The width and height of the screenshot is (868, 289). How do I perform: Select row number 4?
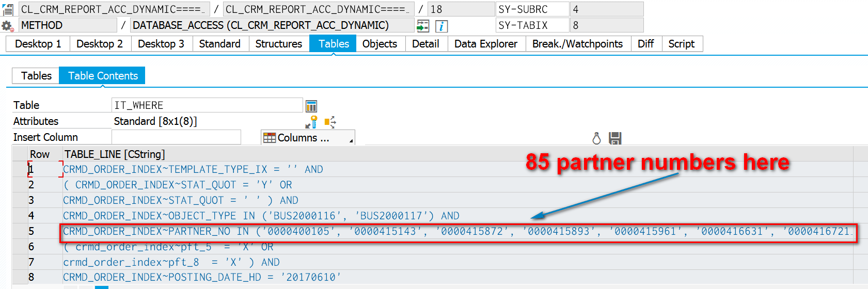click(x=45, y=216)
